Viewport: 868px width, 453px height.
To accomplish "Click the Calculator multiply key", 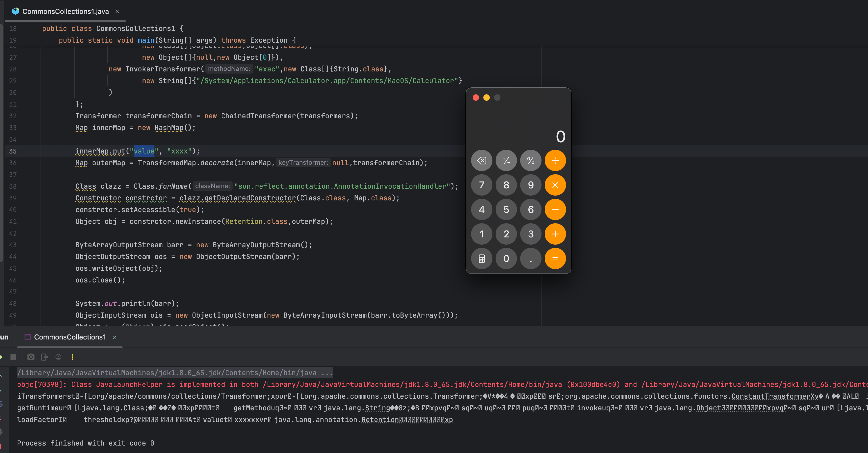I will (x=555, y=185).
